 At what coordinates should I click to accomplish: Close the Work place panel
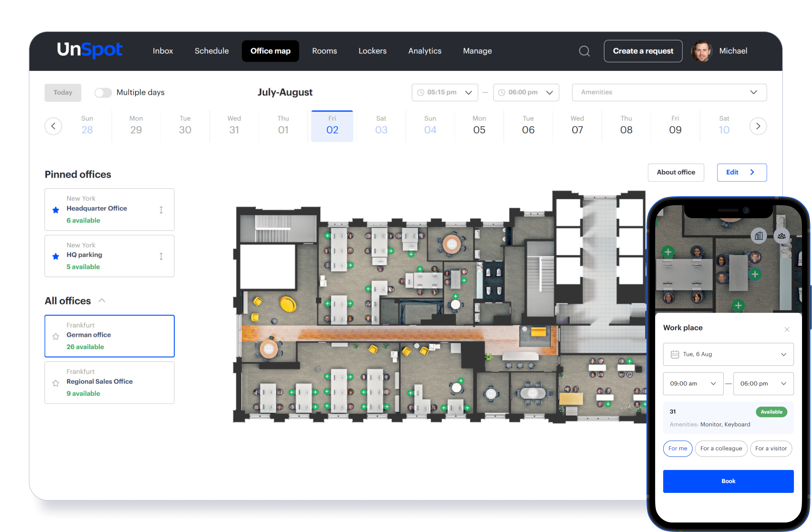[x=787, y=330]
